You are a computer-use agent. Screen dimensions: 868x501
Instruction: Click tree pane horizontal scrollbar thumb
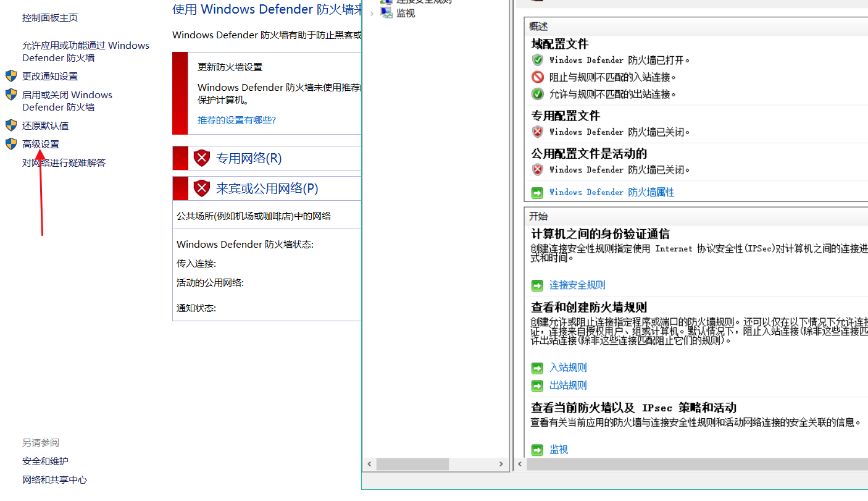(x=412, y=463)
